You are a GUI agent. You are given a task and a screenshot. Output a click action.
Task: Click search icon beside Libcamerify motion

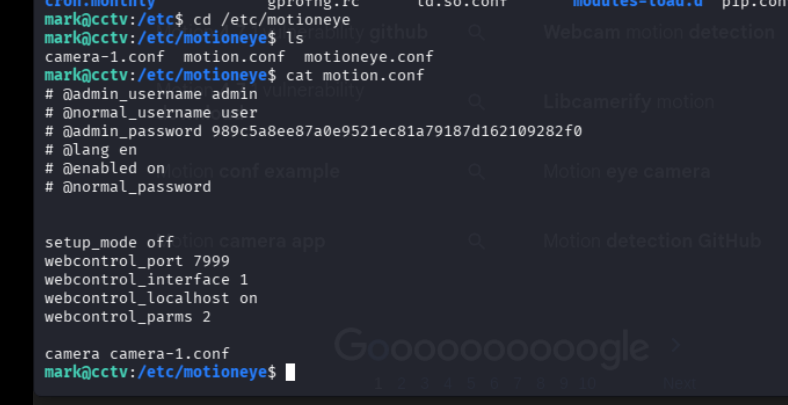point(477,102)
